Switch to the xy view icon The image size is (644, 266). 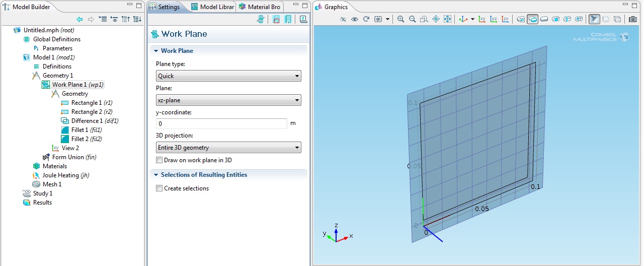(x=482, y=19)
